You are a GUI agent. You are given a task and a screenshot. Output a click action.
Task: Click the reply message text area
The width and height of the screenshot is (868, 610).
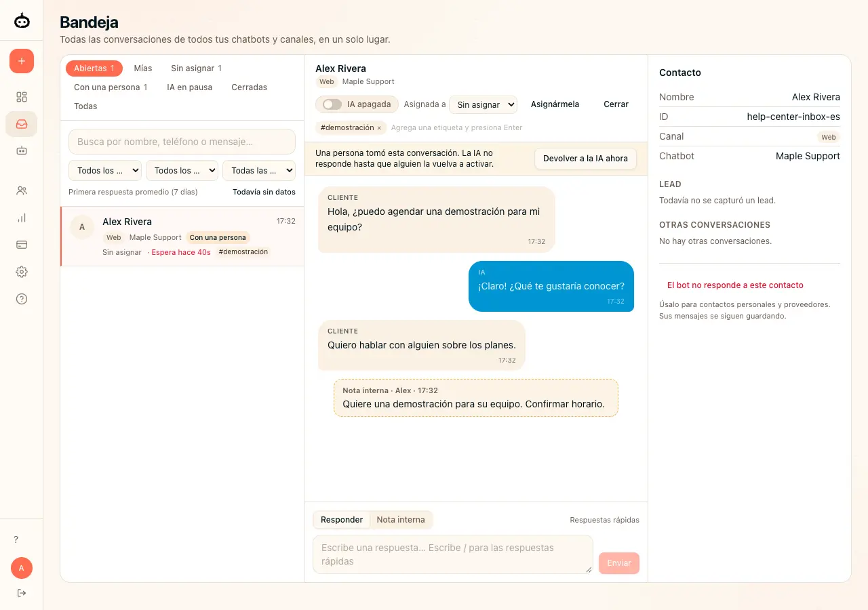453,554
